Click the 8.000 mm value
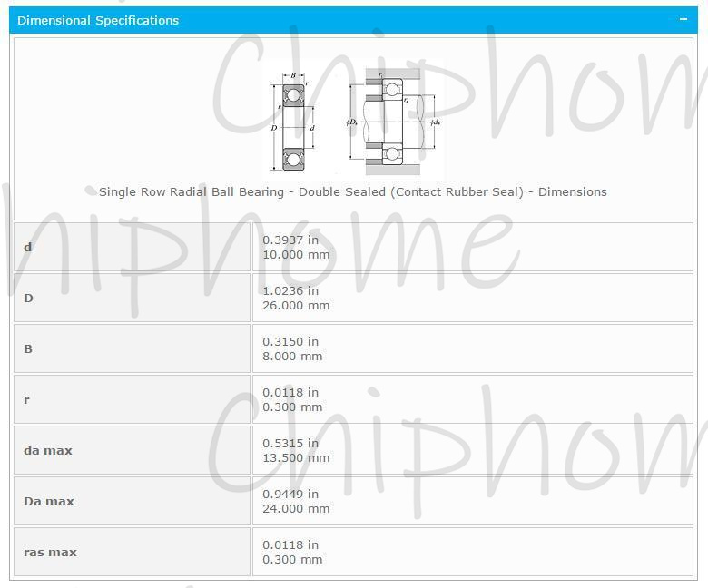Image resolution: width=708 pixels, height=588 pixels. tap(292, 357)
